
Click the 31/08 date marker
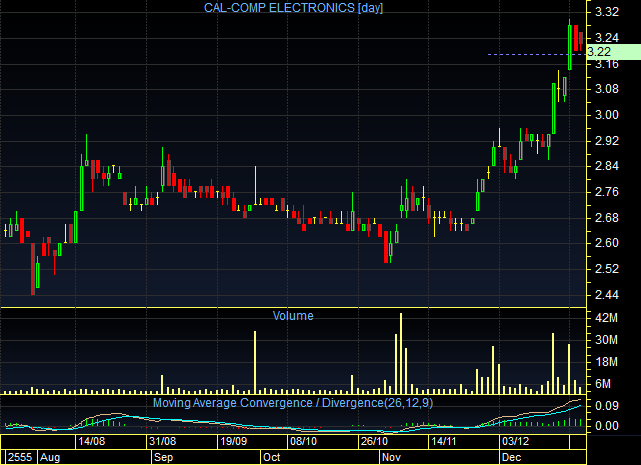(x=163, y=441)
